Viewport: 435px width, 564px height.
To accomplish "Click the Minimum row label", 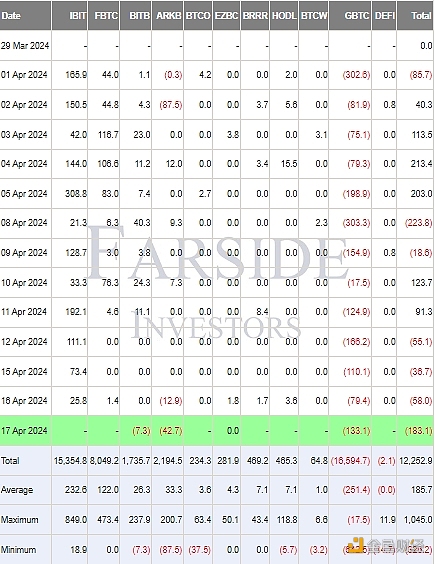I will [18, 550].
